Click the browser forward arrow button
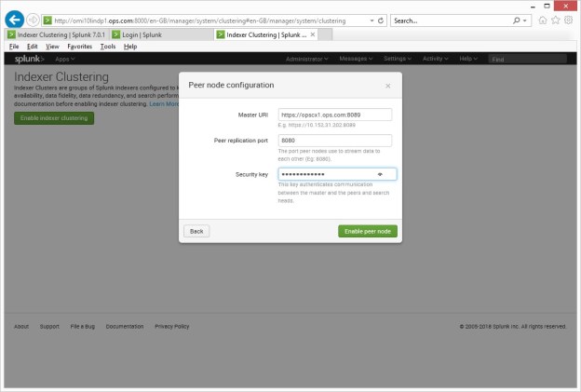Screen dimensions: 581x392 coord(34,20)
